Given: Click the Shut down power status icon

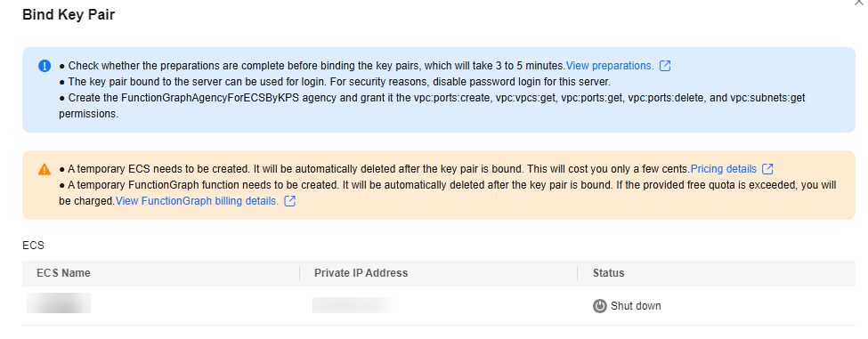Looking at the screenshot, I should 599,306.
